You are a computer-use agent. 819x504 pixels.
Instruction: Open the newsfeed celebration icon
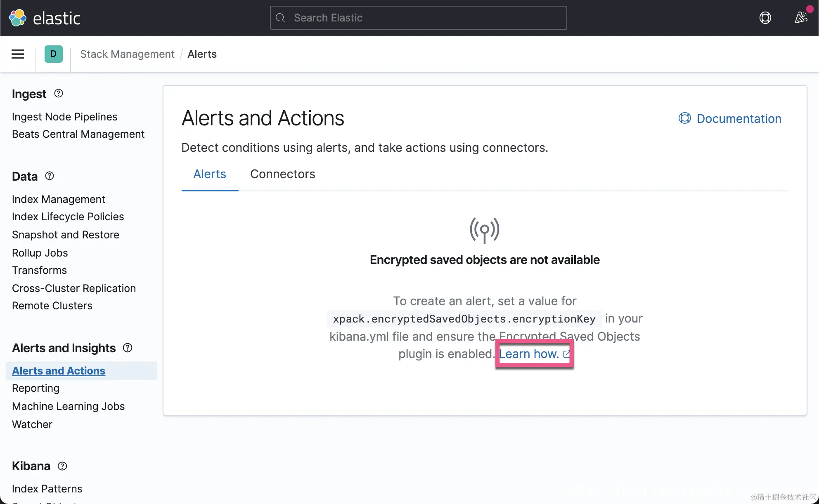click(801, 17)
